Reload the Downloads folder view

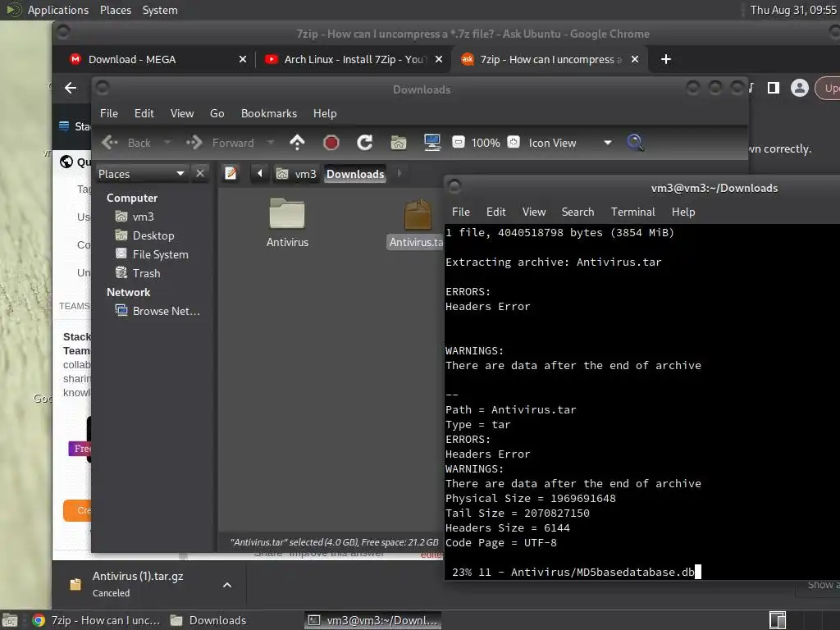coord(365,143)
